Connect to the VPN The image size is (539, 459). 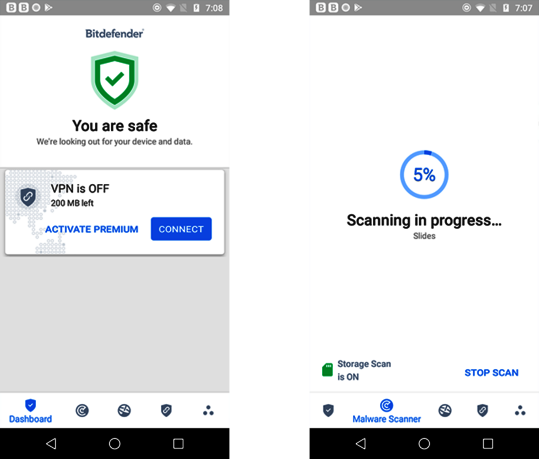(181, 229)
